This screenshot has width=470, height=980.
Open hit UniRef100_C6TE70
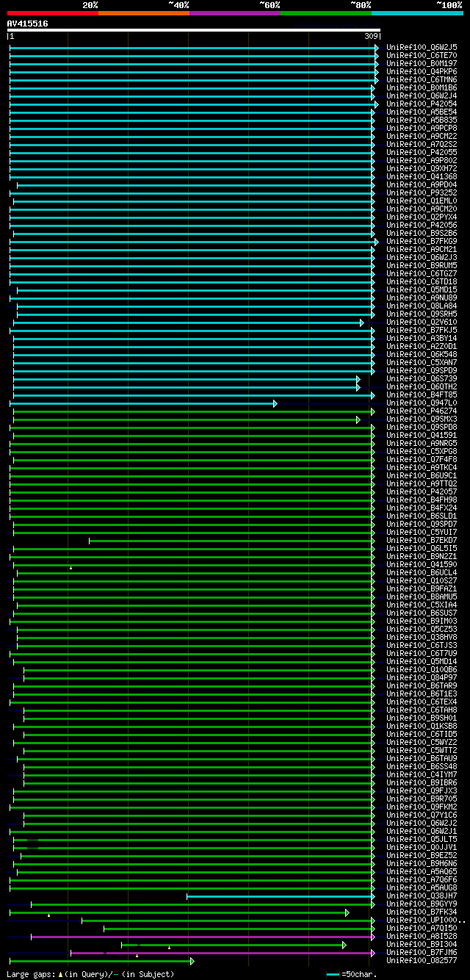(422, 55)
